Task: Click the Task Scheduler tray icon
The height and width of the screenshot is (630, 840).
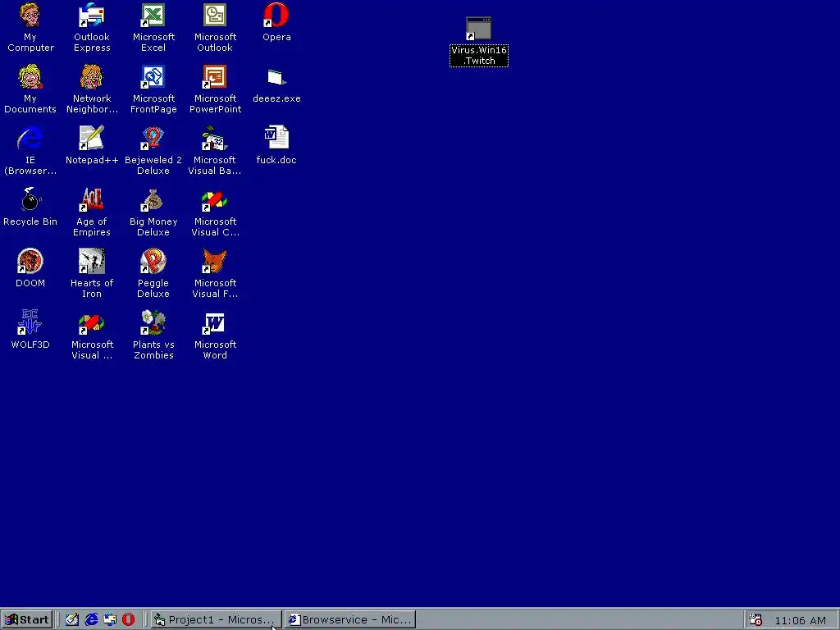Action: tap(756, 620)
